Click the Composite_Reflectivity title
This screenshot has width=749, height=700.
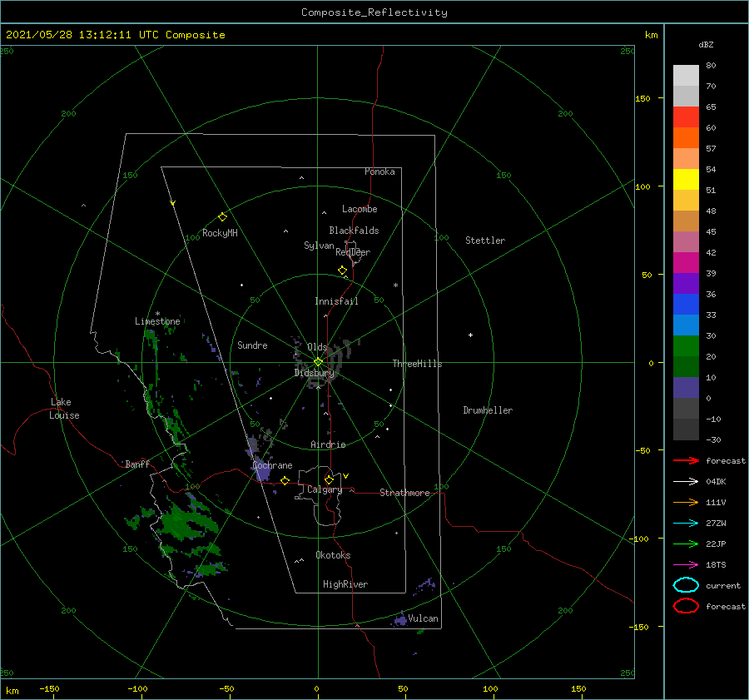point(374,12)
